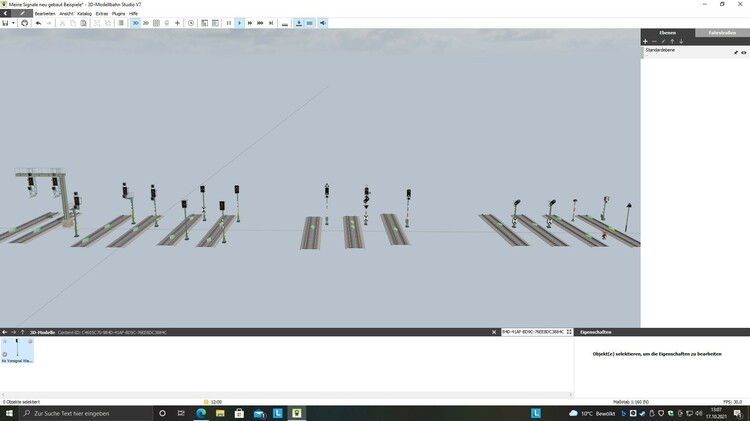Pause the simulation

point(229,23)
